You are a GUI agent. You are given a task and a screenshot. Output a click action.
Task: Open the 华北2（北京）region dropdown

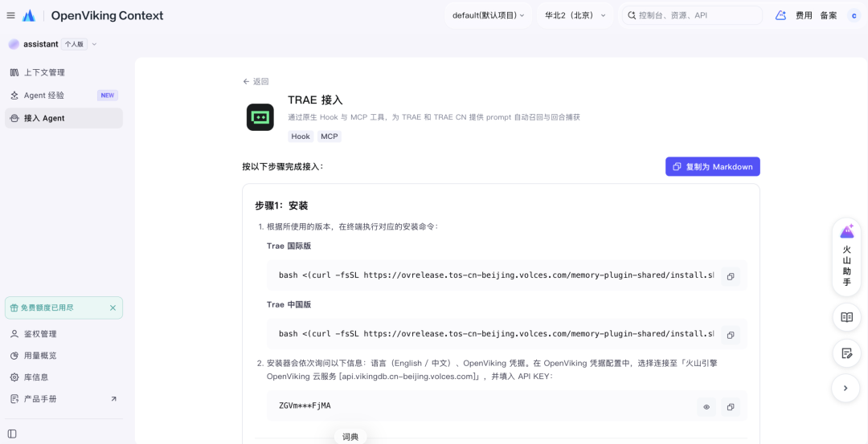click(575, 15)
